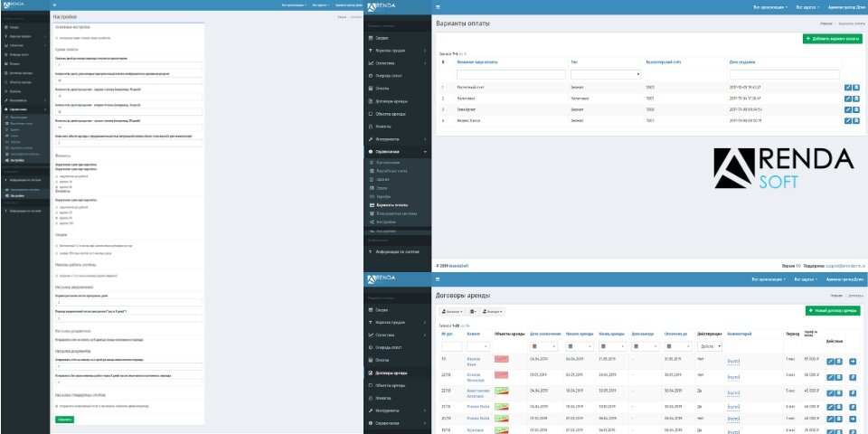Toggle checkbox under Рассылка стандартных отчётов
This screenshot has width=868, height=434.
pos(57,406)
